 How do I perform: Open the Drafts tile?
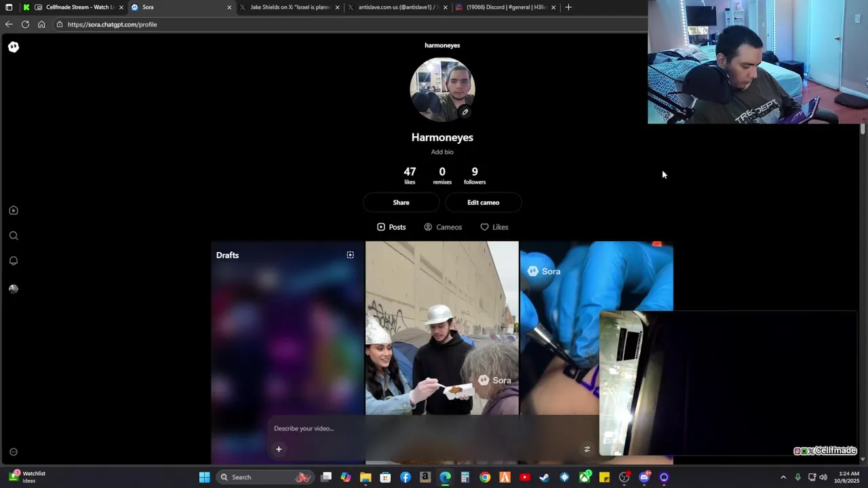[x=288, y=352]
